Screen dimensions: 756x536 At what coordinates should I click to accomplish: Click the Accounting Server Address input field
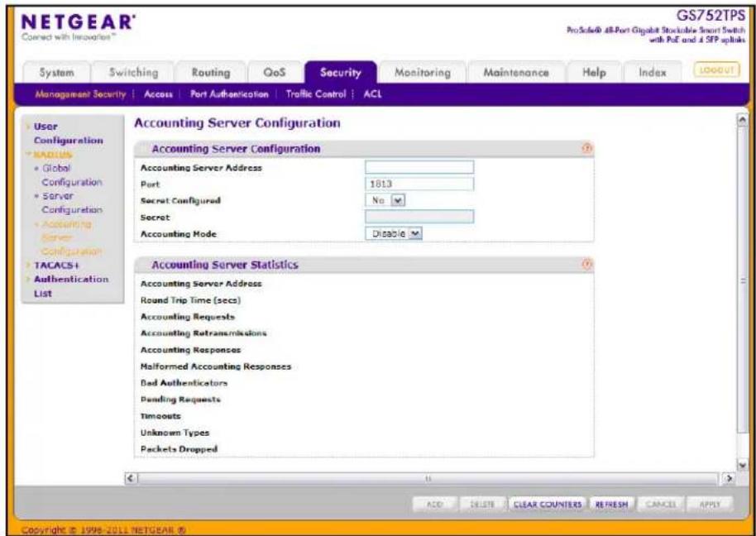pos(419,167)
